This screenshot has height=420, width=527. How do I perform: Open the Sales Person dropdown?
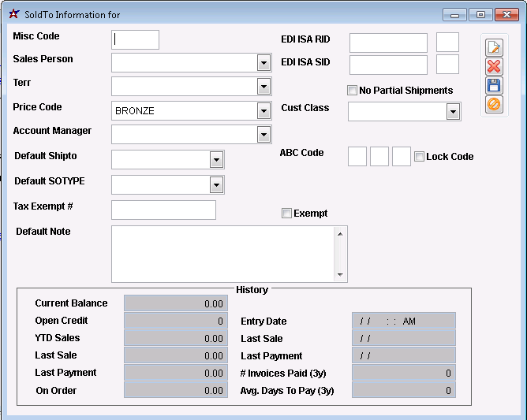tap(263, 63)
